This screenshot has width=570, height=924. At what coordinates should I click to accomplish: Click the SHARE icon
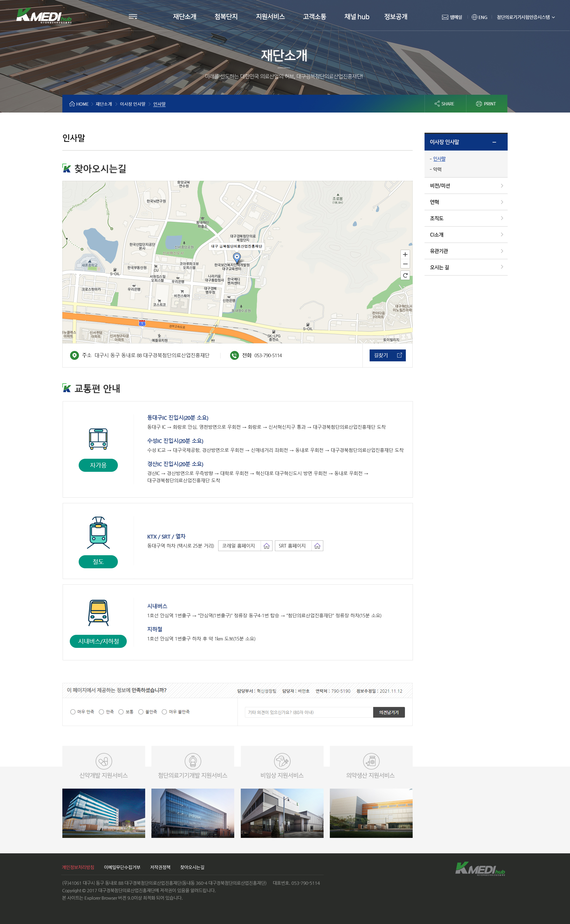coord(438,104)
